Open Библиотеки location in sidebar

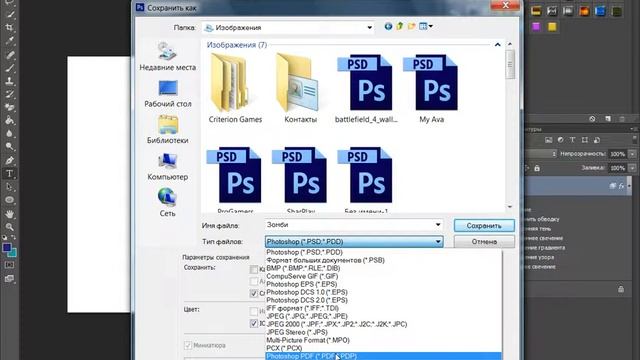[x=167, y=129]
